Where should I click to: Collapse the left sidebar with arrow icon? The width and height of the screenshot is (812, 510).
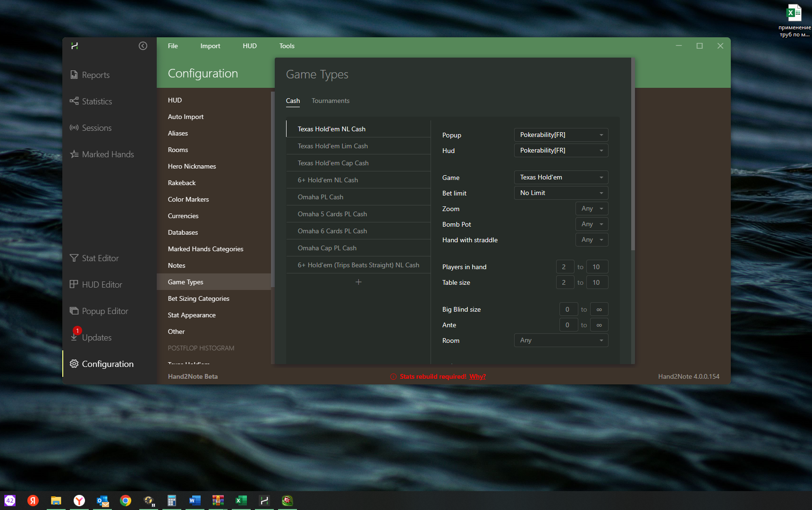pyautogui.click(x=143, y=46)
